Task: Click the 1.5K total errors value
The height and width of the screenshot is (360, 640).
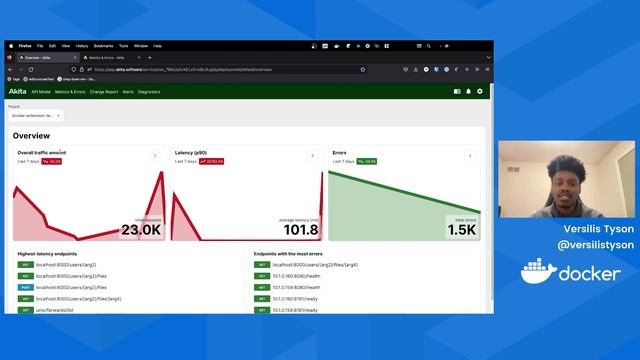Action: tap(462, 230)
